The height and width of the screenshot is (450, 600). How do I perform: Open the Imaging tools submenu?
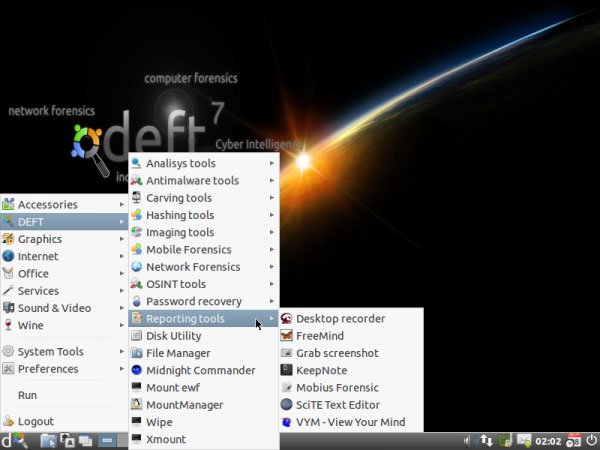(204, 232)
